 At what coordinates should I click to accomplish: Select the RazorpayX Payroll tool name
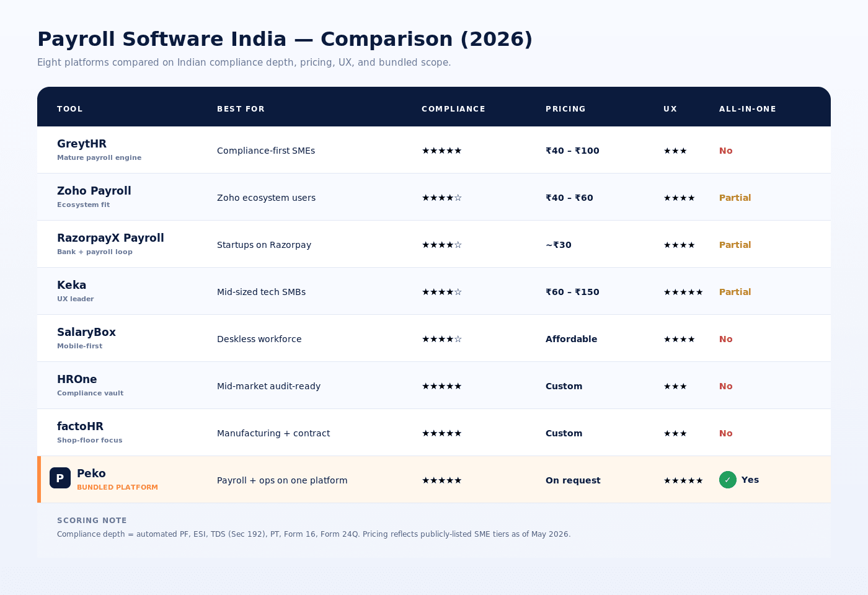point(110,238)
